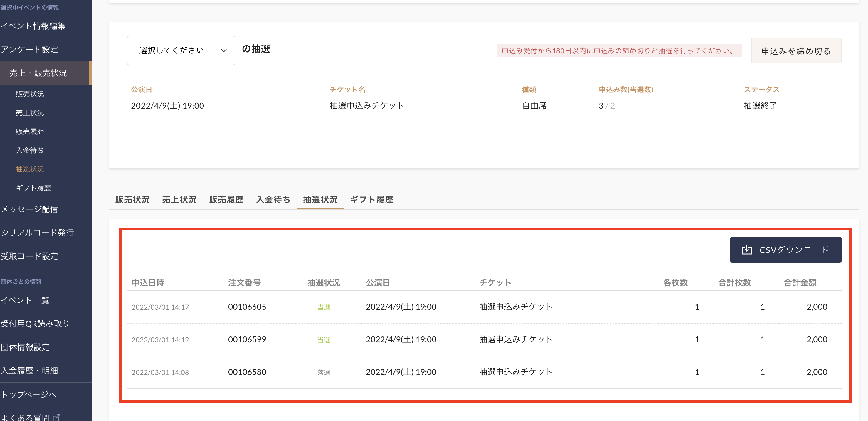Click external link icon beside よくある質問
The width and height of the screenshot is (868, 421).
pos(57,417)
